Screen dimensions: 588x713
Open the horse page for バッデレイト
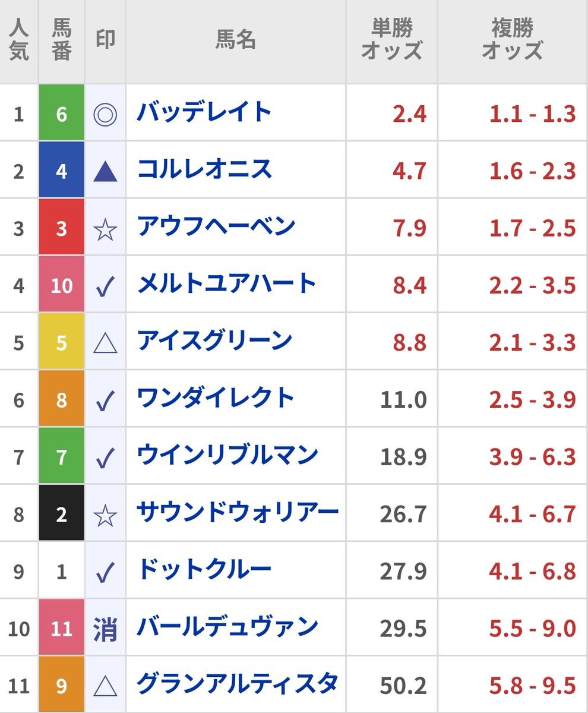(204, 113)
